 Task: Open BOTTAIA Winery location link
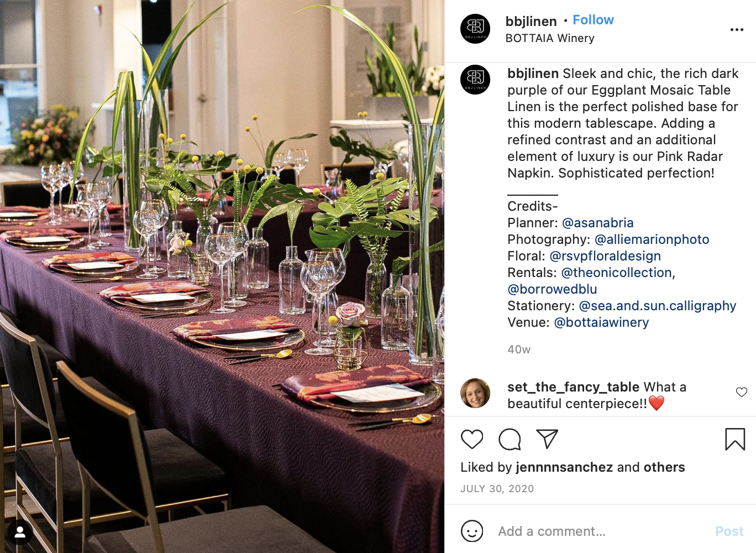(550, 38)
